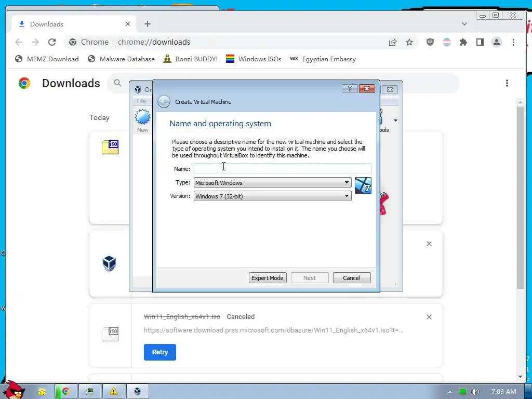Click the Expert Mode button
The height and width of the screenshot is (399, 532).
click(x=268, y=278)
